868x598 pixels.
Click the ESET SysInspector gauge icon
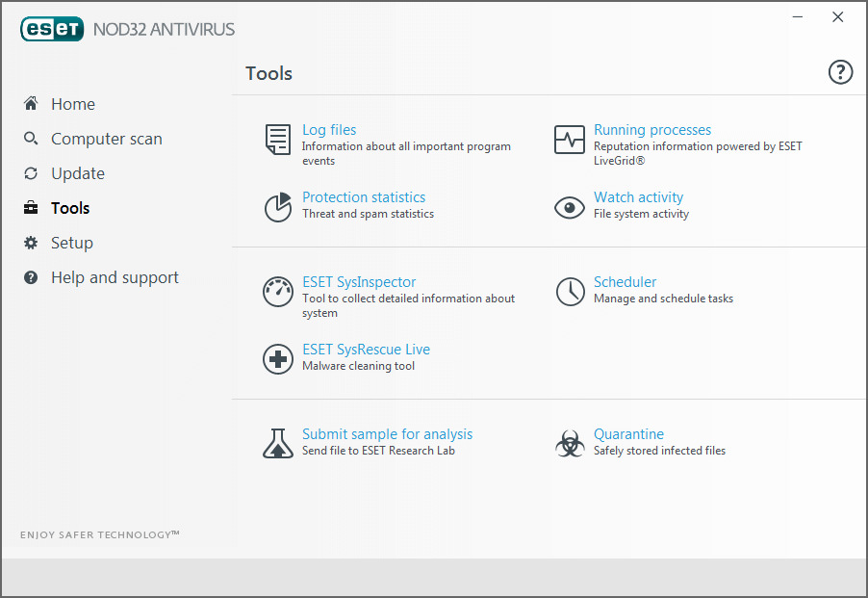(278, 292)
